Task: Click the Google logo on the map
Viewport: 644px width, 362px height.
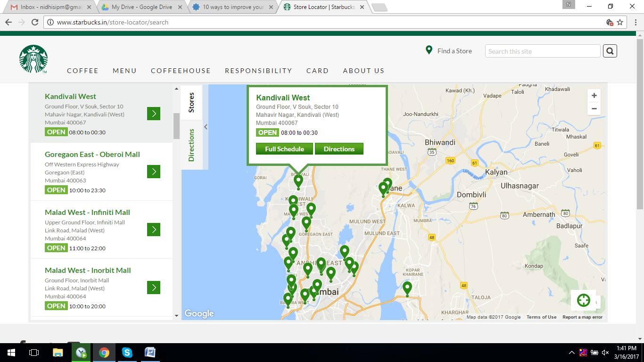Action: pos(199,313)
